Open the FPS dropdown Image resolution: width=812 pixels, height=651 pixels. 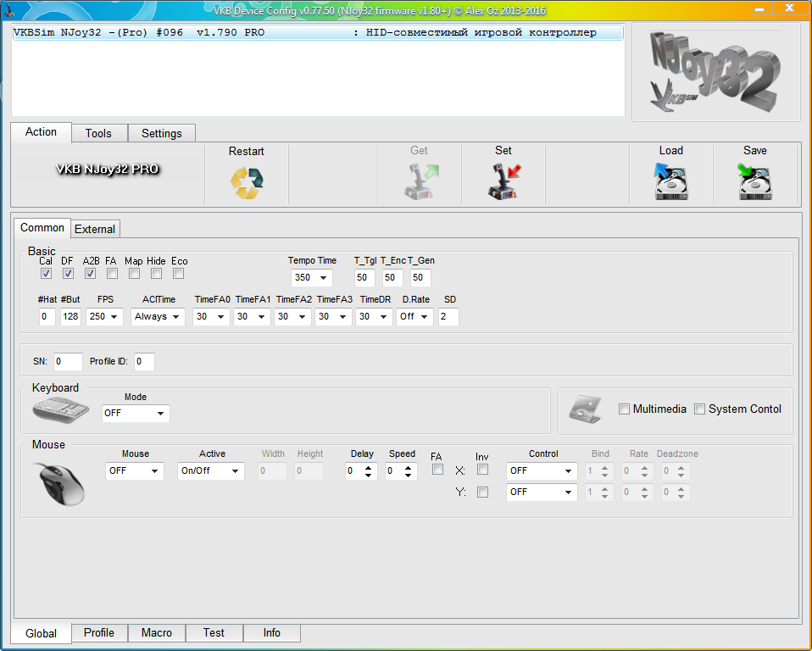coord(104,316)
